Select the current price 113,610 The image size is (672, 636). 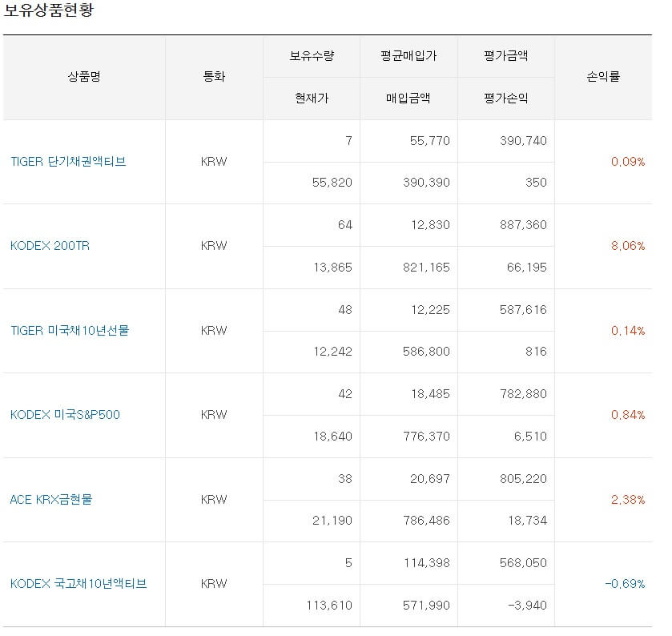tap(329, 605)
